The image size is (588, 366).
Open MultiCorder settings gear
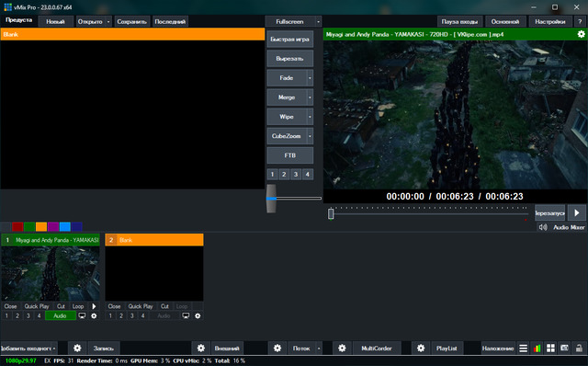pyautogui.click(x=342, y=348)
